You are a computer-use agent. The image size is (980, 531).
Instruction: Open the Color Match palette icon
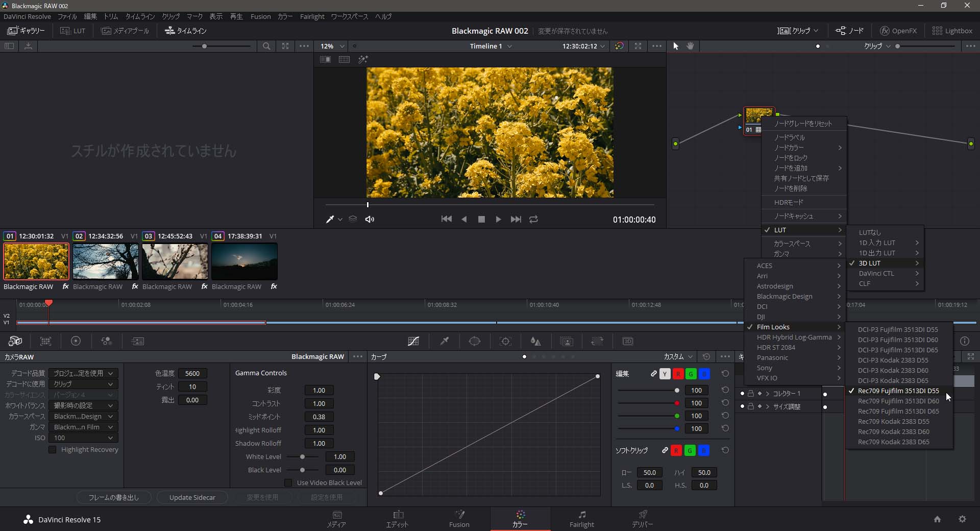[46, 341]
